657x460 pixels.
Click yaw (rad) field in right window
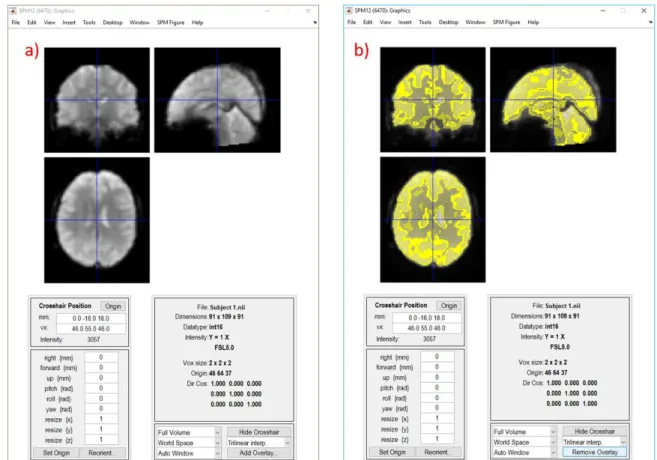point(437,408)
